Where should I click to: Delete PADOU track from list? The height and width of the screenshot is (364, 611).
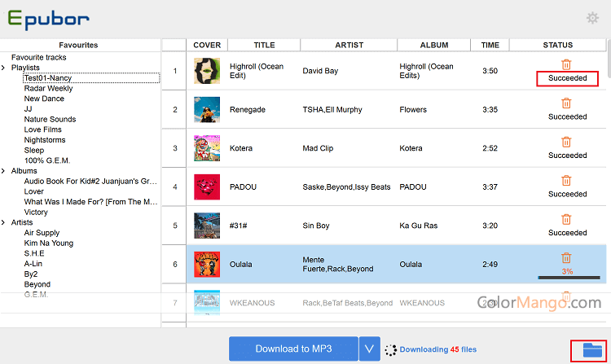click(566, 181)
